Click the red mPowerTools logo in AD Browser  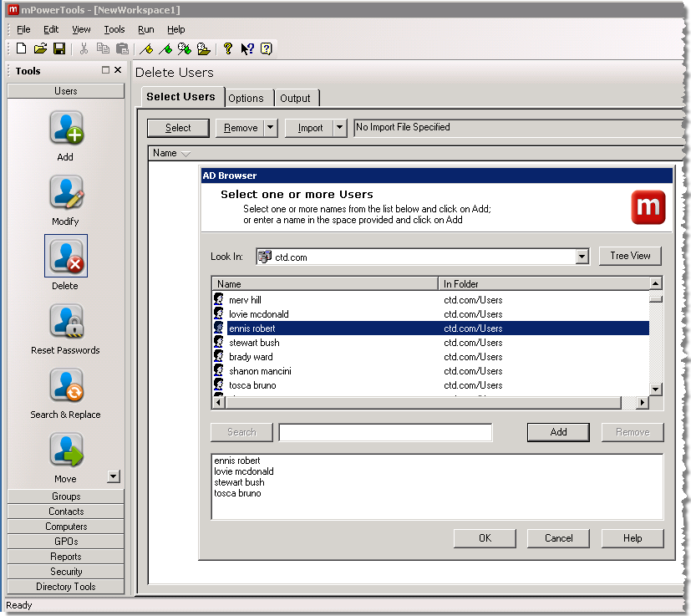click(648, 207)
